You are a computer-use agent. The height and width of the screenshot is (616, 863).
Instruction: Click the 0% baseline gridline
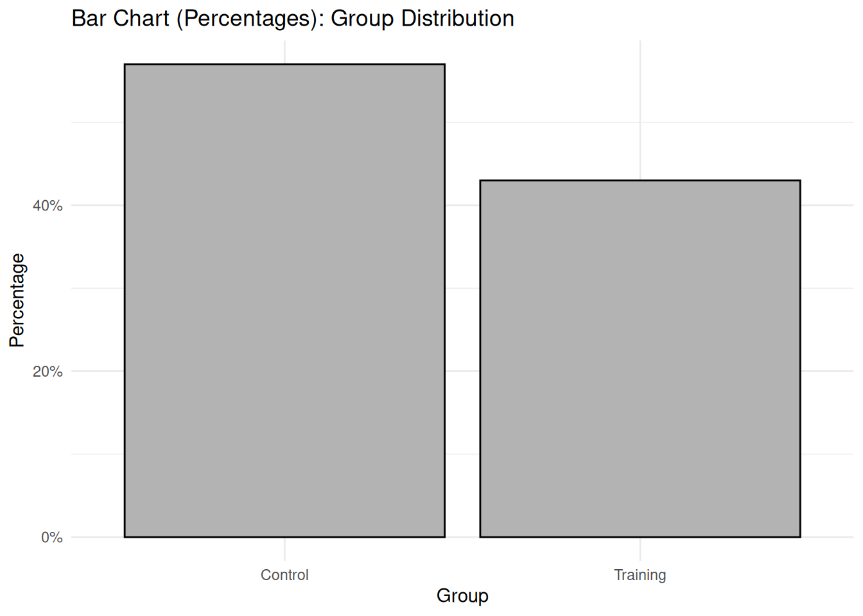[x=462, y=537]
